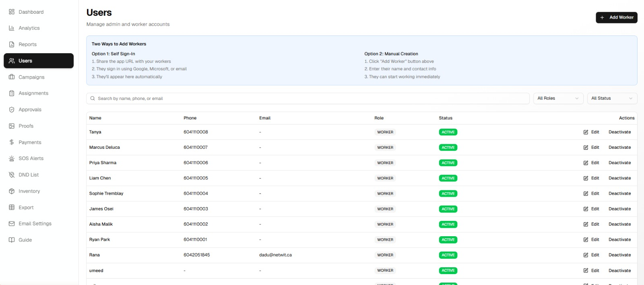644x285 pixels.
Task: Expand the All Status filter dropdown
Action: (612, 98)
